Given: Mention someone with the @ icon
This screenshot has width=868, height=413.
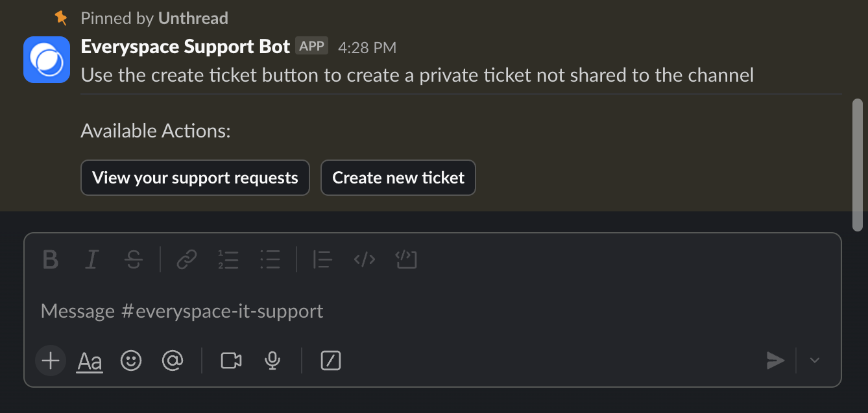Looking at the screenshot, I should point(173,360).
